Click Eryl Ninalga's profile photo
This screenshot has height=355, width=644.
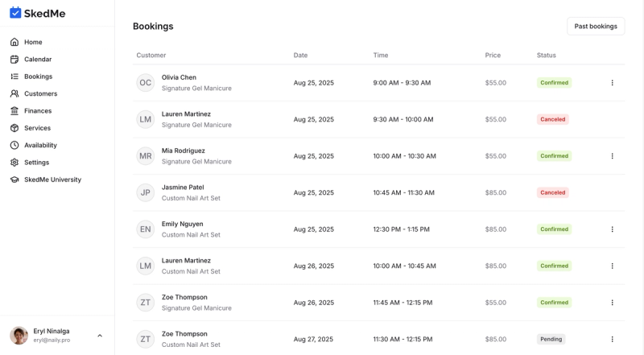pyautogui.click(x=19, y=335)
